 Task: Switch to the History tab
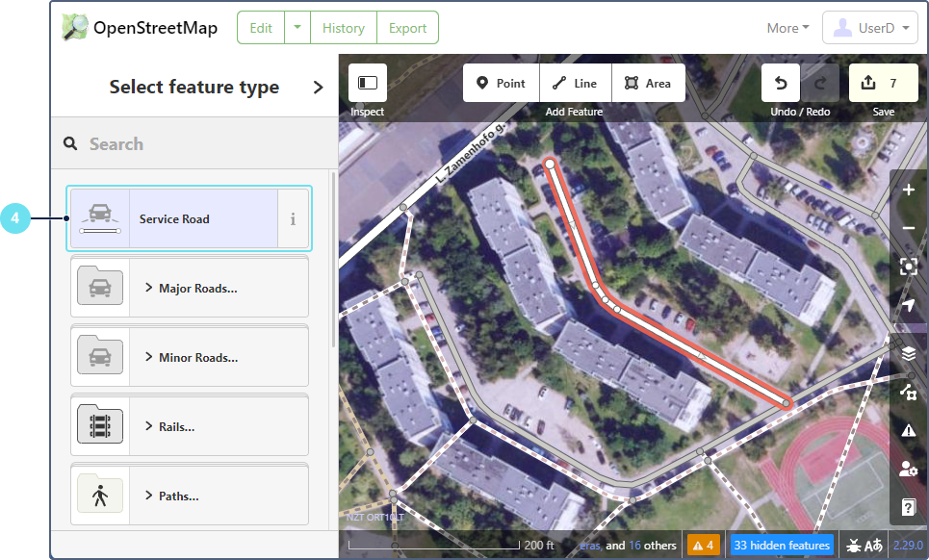(343, 28)
